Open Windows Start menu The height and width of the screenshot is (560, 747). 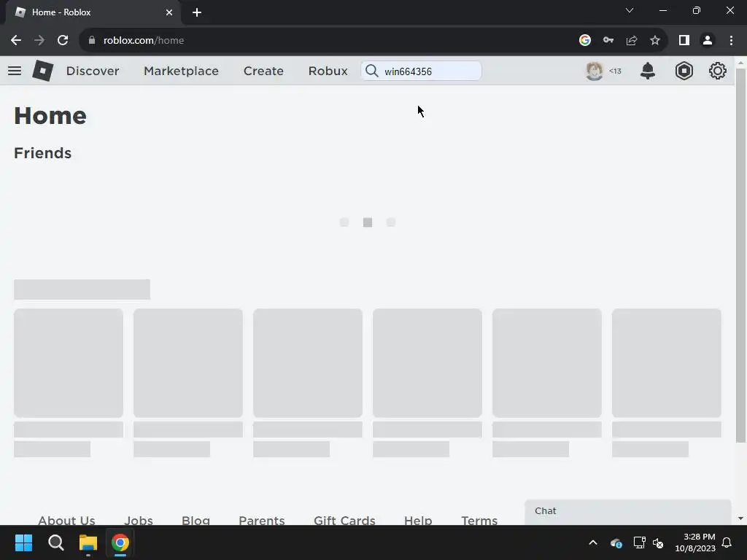click(x=23, y=542)
